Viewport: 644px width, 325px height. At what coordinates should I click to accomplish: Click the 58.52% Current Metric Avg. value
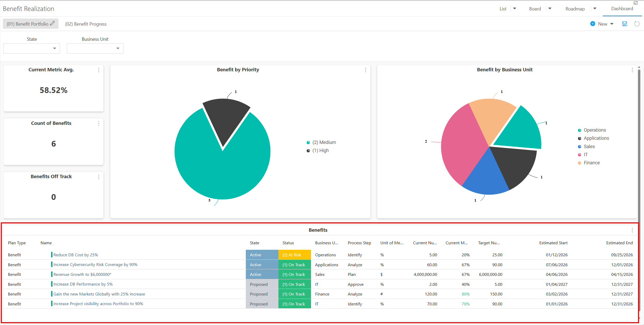pyautogui.click(x=53, y=90)
